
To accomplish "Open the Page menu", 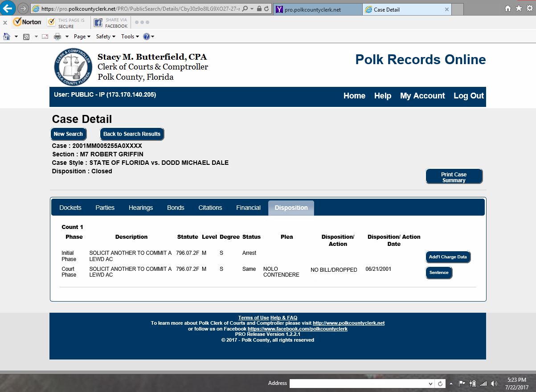I will click(82, 37).
